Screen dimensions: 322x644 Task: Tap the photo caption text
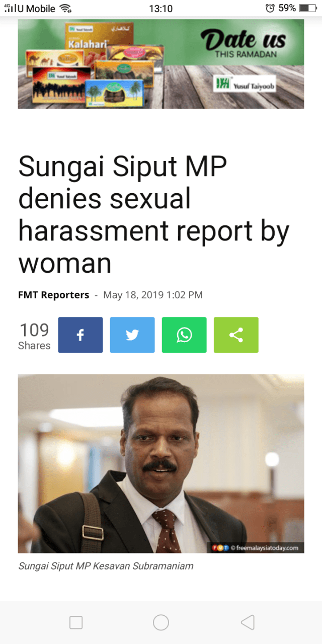[x=106, y=566]
